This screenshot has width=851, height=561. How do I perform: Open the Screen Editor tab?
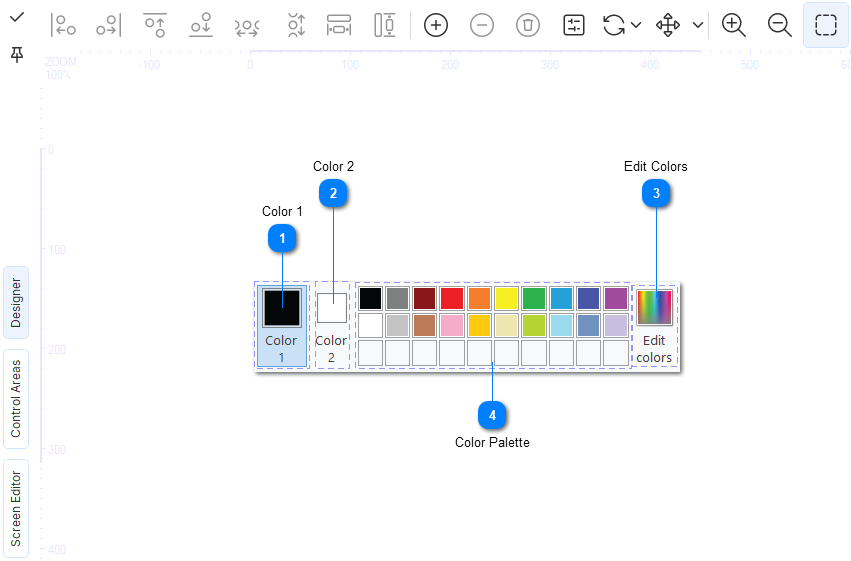click(x=17, y=508)
